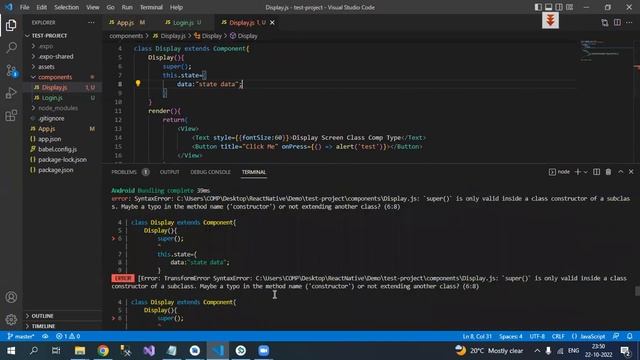Open customize layout button

(x=569, y=7)
